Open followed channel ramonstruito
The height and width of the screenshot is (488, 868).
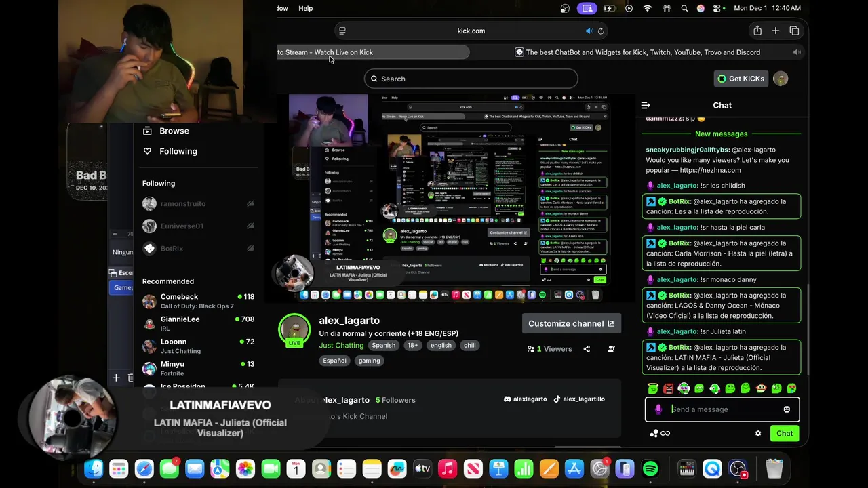pos(198,203)
